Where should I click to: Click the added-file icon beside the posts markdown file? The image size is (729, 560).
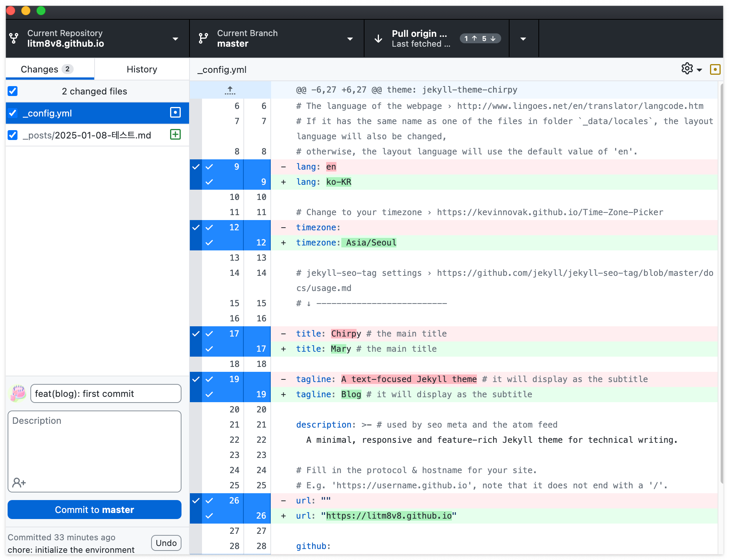tap(175, 135)
